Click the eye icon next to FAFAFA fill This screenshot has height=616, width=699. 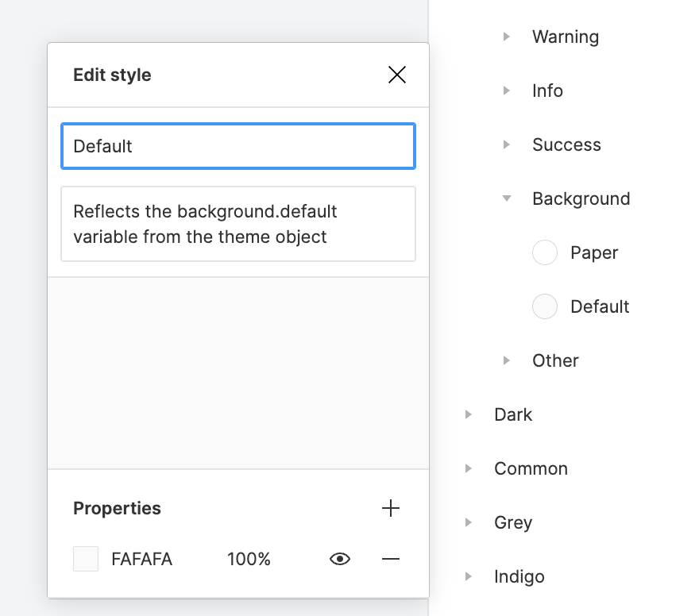pos(339,559)
